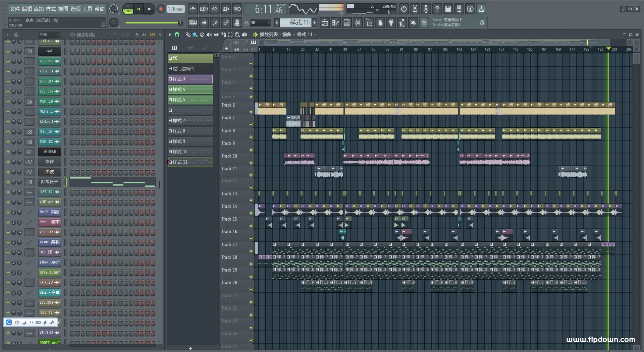
Task: Click the microphone recording icon
Action: (426, 9)
